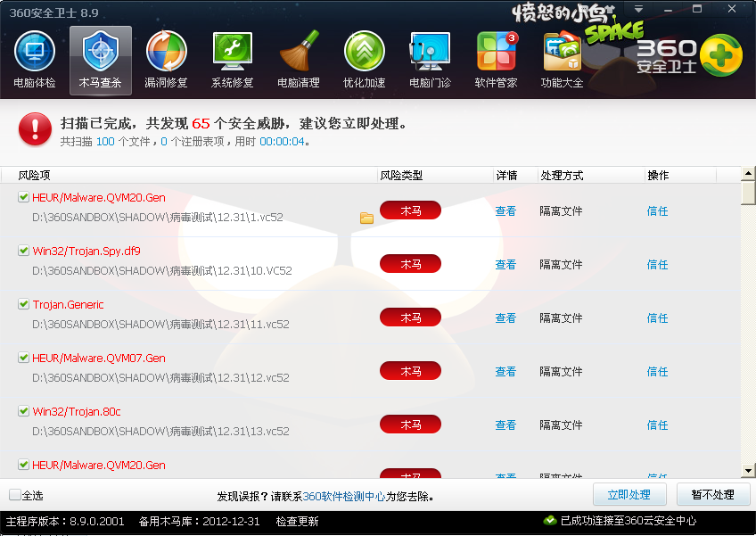Select the path ending in 12.31\10.VC52
Screen dimensions: 756x536
pyautogui.click(x=162, y=271)
